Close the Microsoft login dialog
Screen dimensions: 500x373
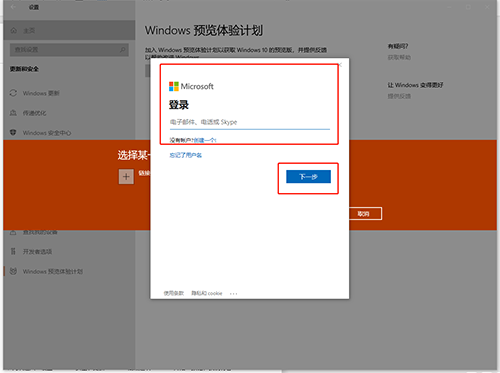click(x=340, y=65)
